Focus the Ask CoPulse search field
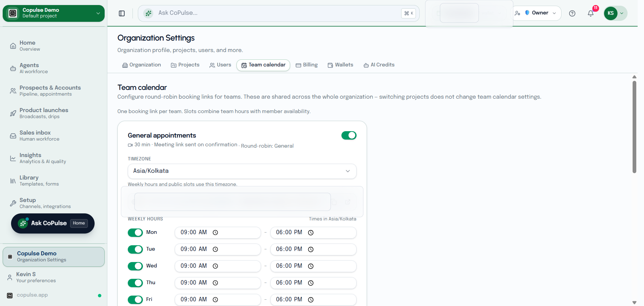 (278, 13)
